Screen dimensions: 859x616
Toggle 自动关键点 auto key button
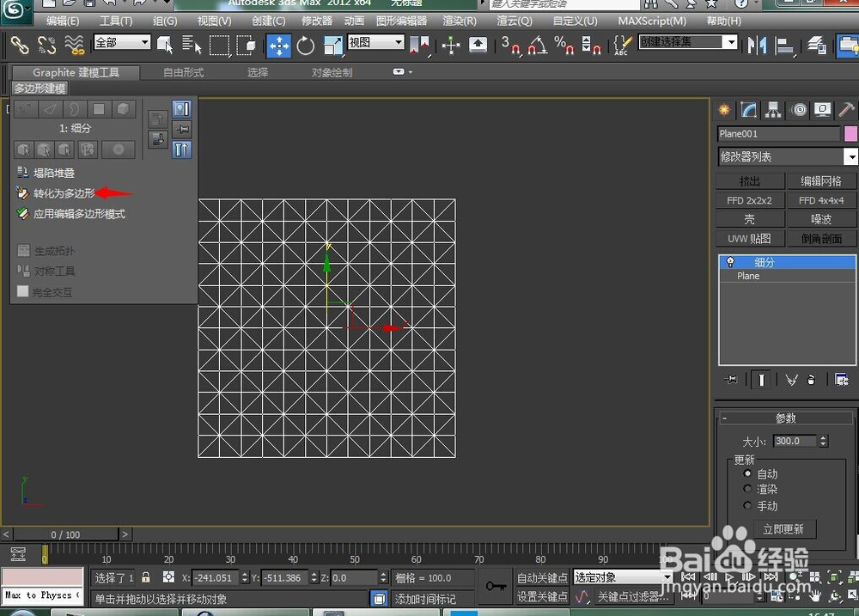click(542, 577)
